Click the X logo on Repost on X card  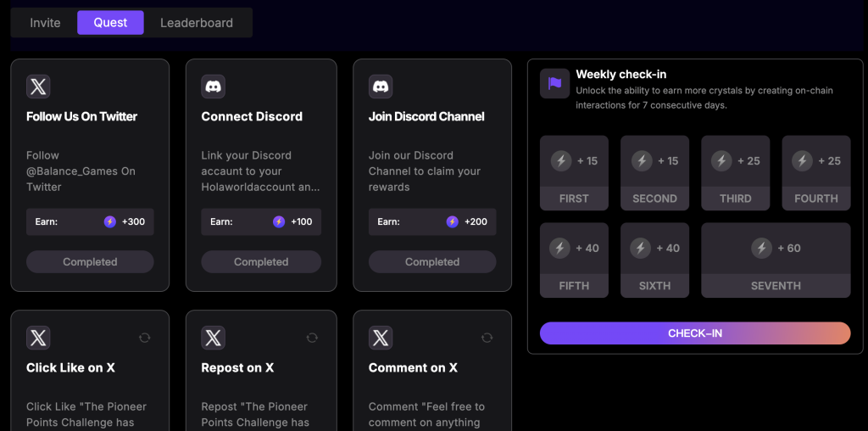(x=213, y=338)
